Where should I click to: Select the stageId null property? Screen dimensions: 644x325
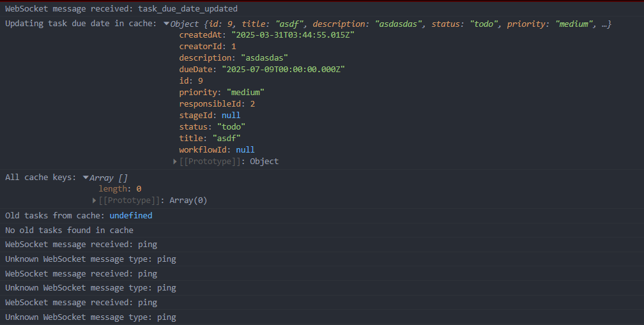[210, 116]
